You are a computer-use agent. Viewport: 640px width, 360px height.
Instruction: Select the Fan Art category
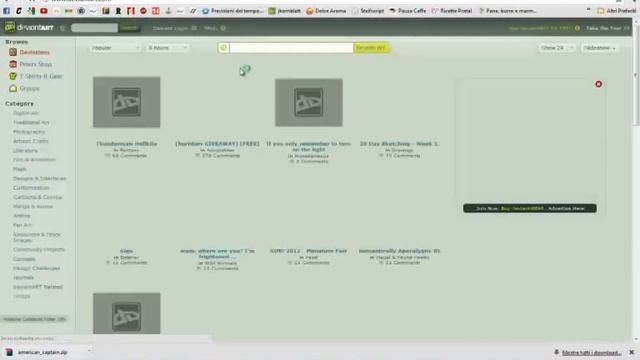point(22,225)
